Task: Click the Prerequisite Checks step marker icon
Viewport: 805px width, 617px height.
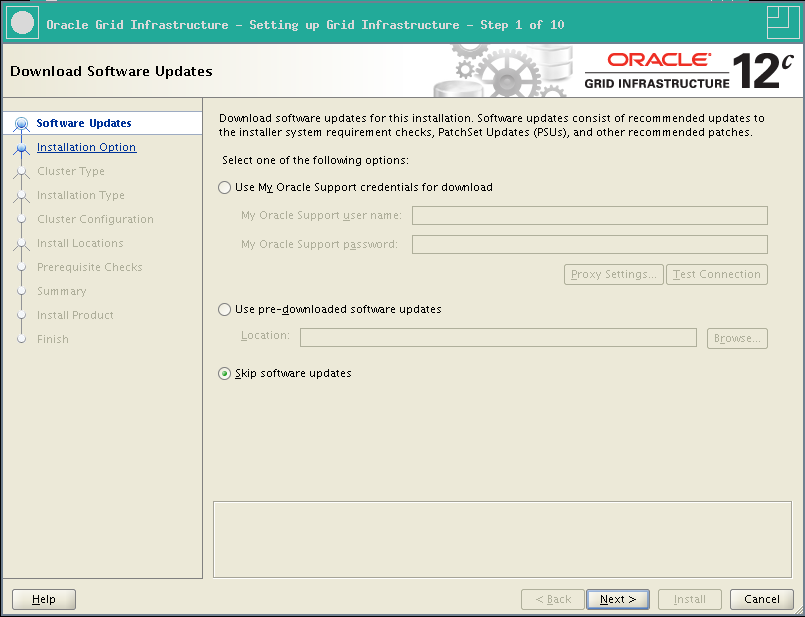Action: pyautogui.click(x=22, y=267)
